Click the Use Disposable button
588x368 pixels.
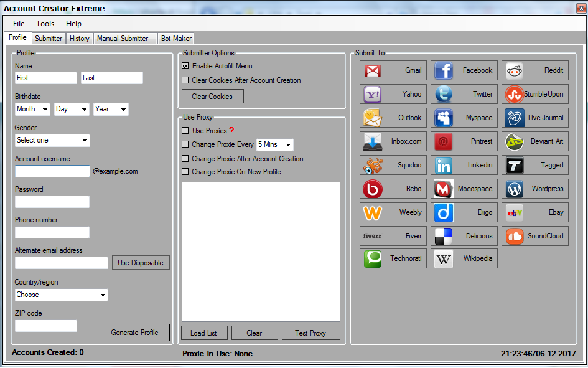click(141, 263)
